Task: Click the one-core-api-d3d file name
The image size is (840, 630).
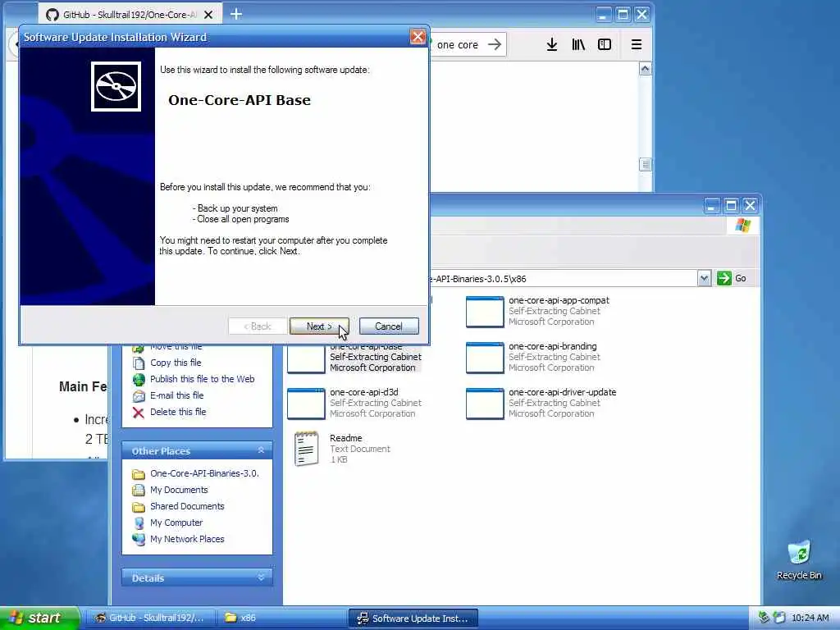Action: click(363, 392)
